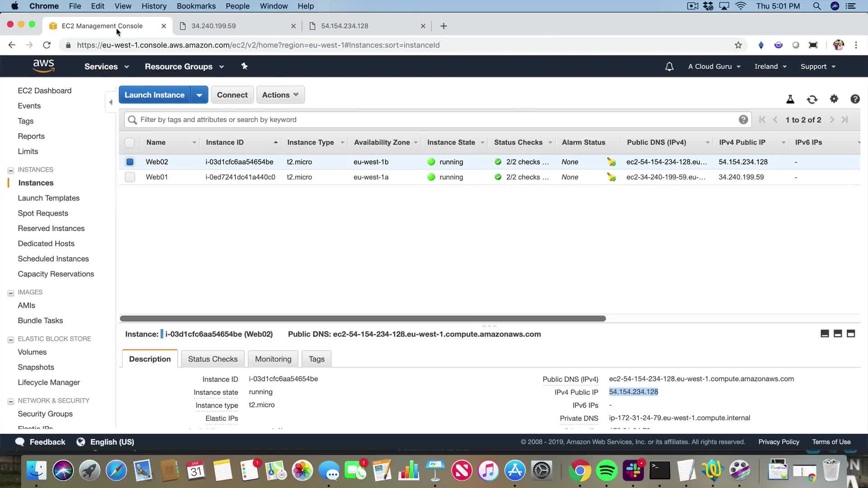Switch to the Status Checks tab
The image size is (868, 488).
click(x=212, y=359)
